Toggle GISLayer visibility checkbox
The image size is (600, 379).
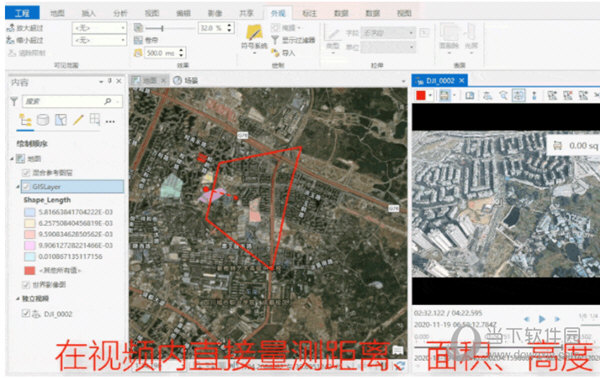26,186
